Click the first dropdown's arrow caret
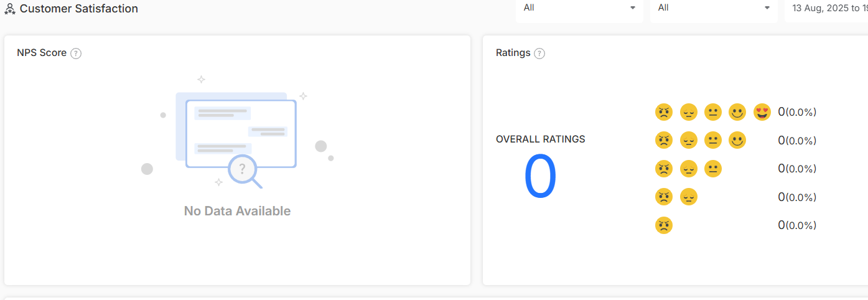The image size is (868, 300). pos(633,8)
